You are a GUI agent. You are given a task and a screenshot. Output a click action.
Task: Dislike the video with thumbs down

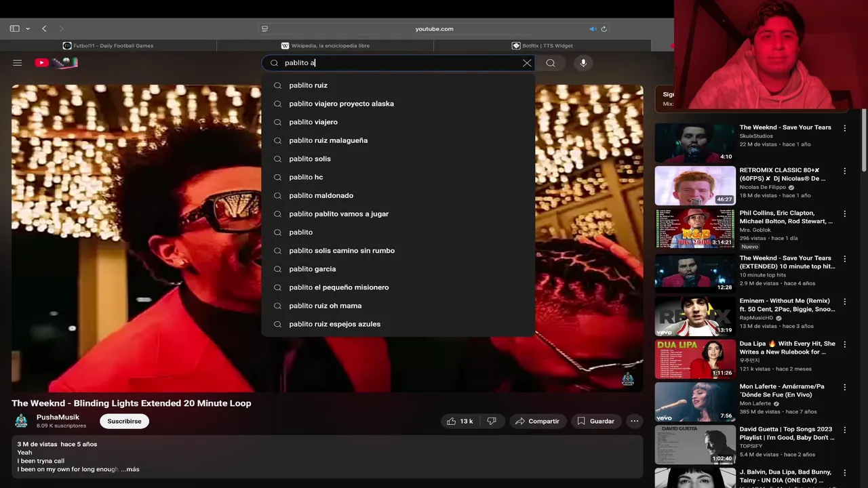pyautogui.click(x=492, y=421)
